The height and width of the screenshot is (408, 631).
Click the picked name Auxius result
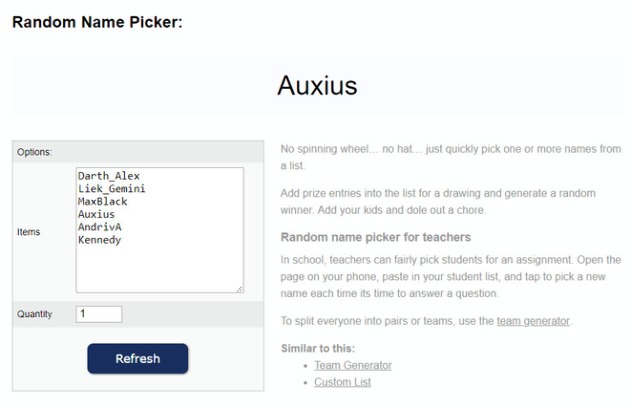(317, 86)
